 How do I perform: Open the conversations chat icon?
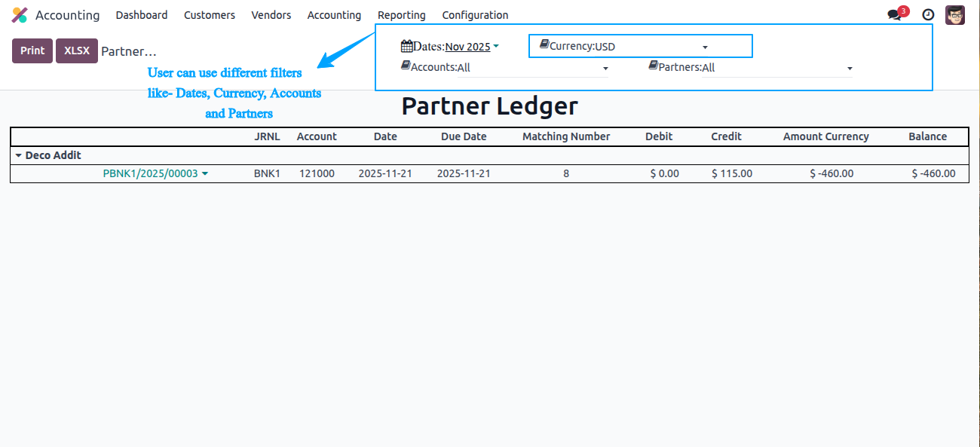point(894,15)
